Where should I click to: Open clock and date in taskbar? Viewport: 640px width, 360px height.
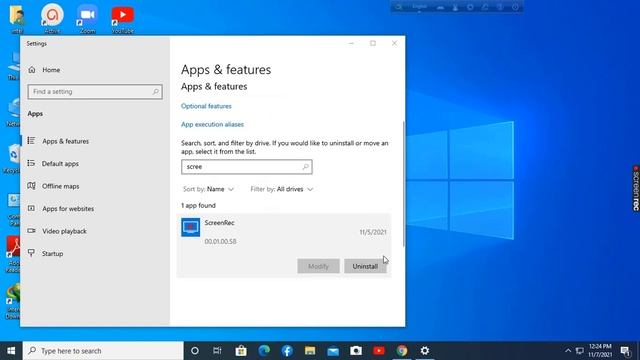coord(600,351)
